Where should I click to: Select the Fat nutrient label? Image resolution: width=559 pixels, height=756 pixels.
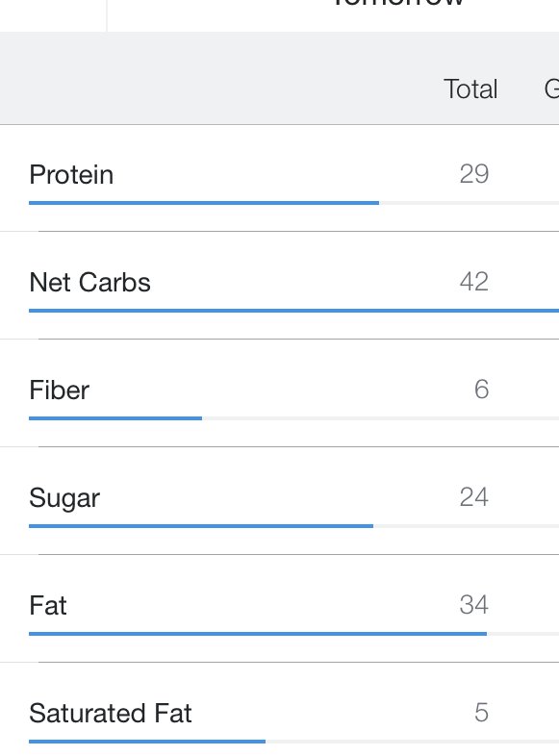(x=48, y=605)
